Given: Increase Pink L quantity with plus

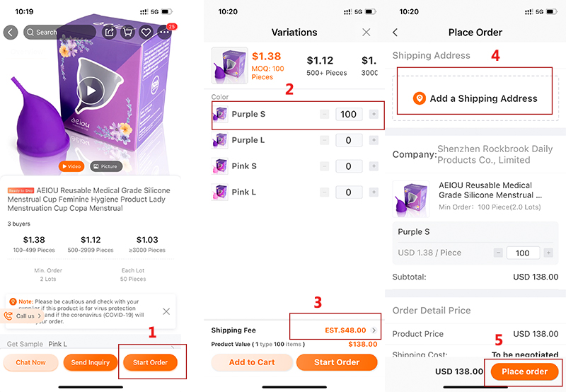Looking at the screenshot, I should [373, 192].
